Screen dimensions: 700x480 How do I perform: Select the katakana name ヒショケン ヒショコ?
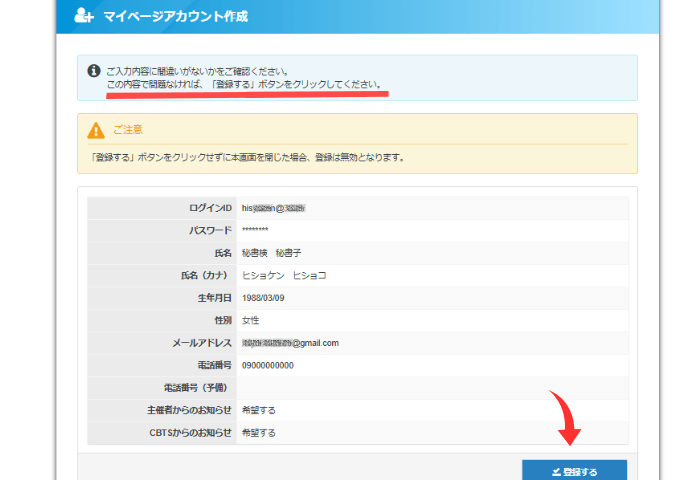click(284, 275)
